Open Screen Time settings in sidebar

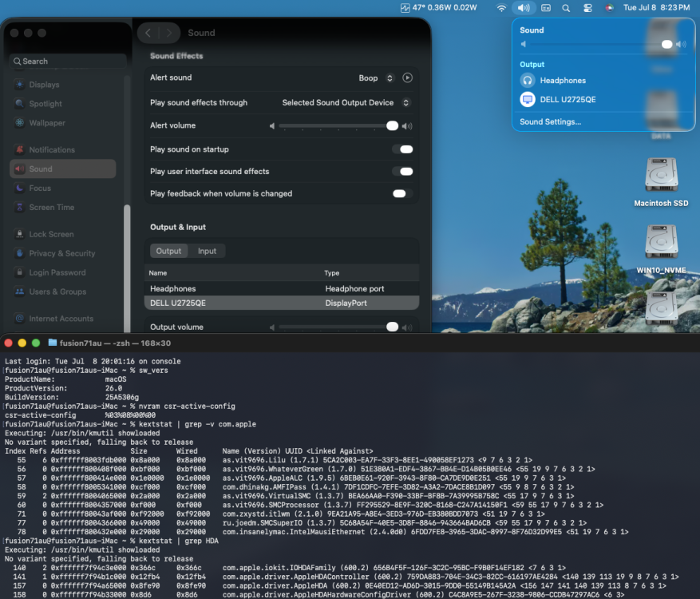[51, 208]
